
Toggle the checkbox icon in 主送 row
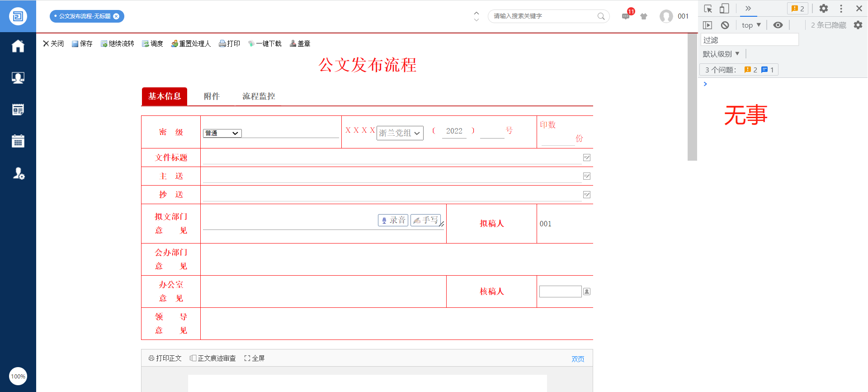[x=587, y=176]
